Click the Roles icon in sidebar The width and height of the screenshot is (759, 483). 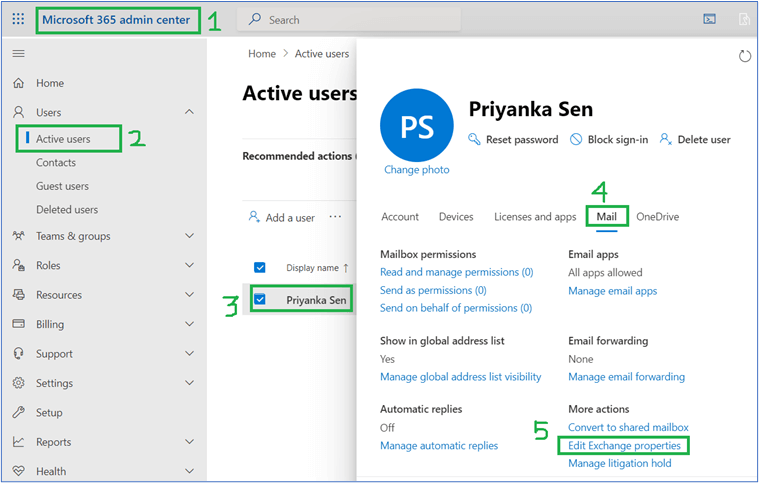(x=18, y=265)
